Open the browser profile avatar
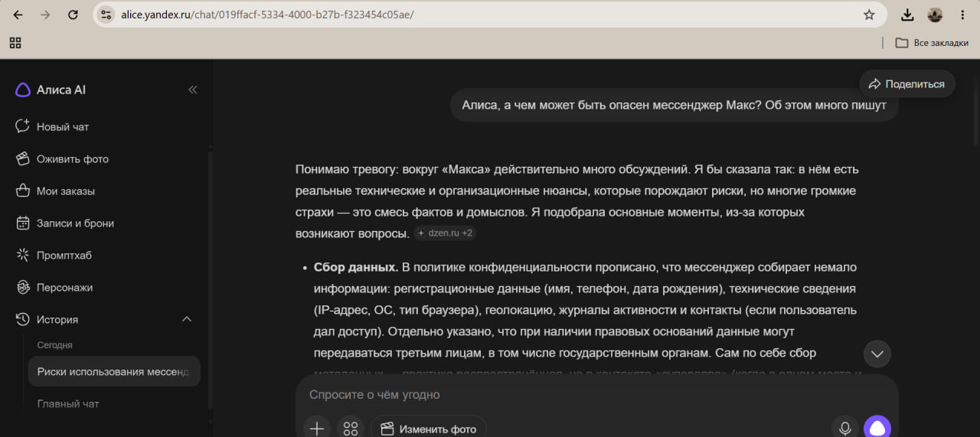Viewport: 980px width, 437px height. [935, 15]
